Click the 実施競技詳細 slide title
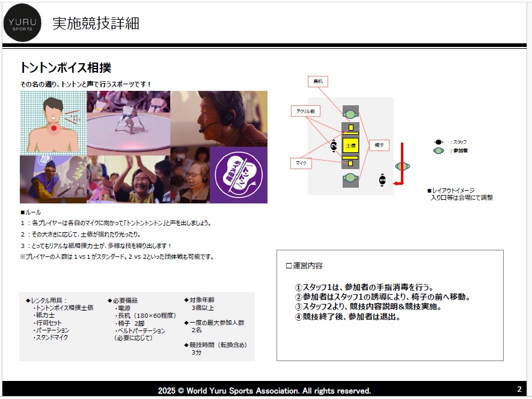 96,23
